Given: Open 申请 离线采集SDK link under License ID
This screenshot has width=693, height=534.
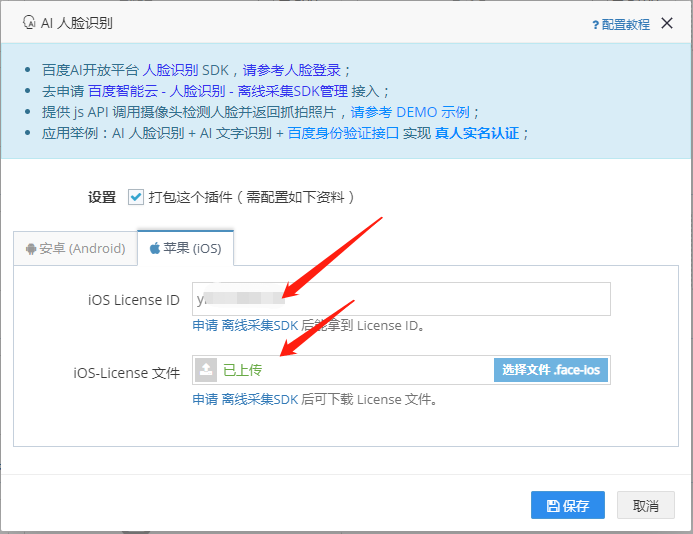Looking at the screenshot, I should pos(245,326).
